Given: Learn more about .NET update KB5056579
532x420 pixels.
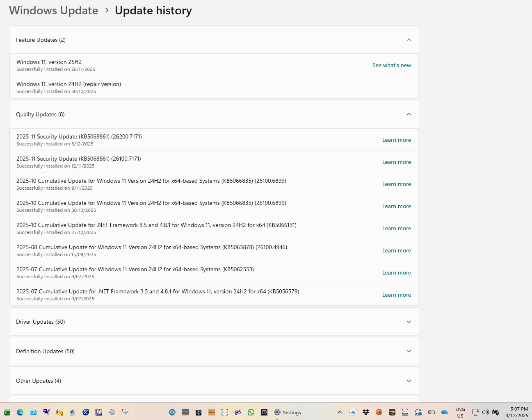Looking at the screenshot, I should 397,295.
